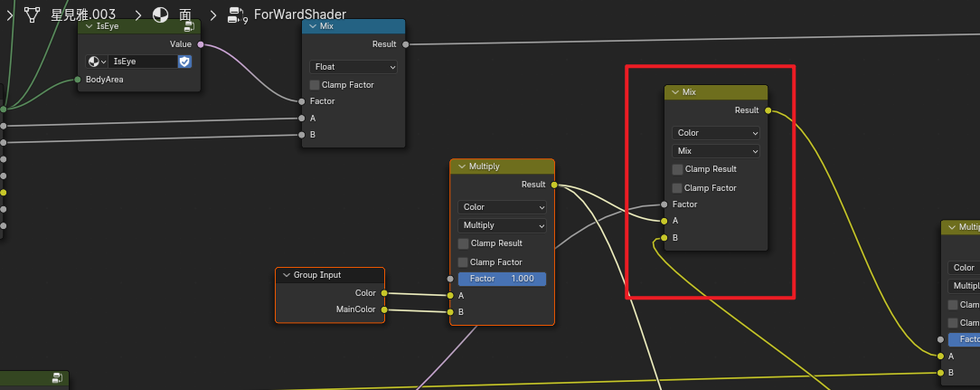Screen dimensions: 980x390
Task: Enable Clamp Factor on the yellow Mix node
Action: (678, 188)
